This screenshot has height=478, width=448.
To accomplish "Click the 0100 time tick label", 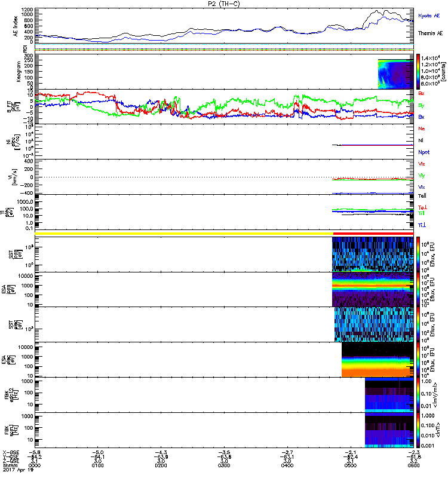I will (x=98, y=465).
